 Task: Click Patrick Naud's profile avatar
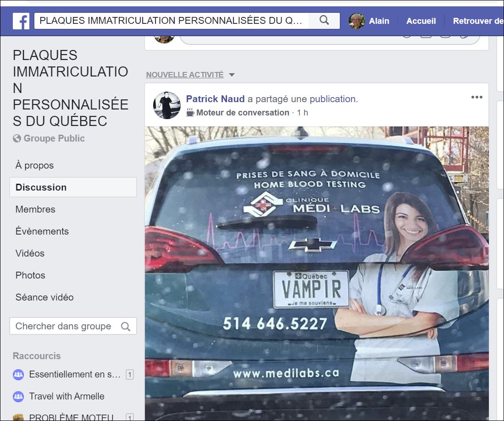click(x=166, y=105)
